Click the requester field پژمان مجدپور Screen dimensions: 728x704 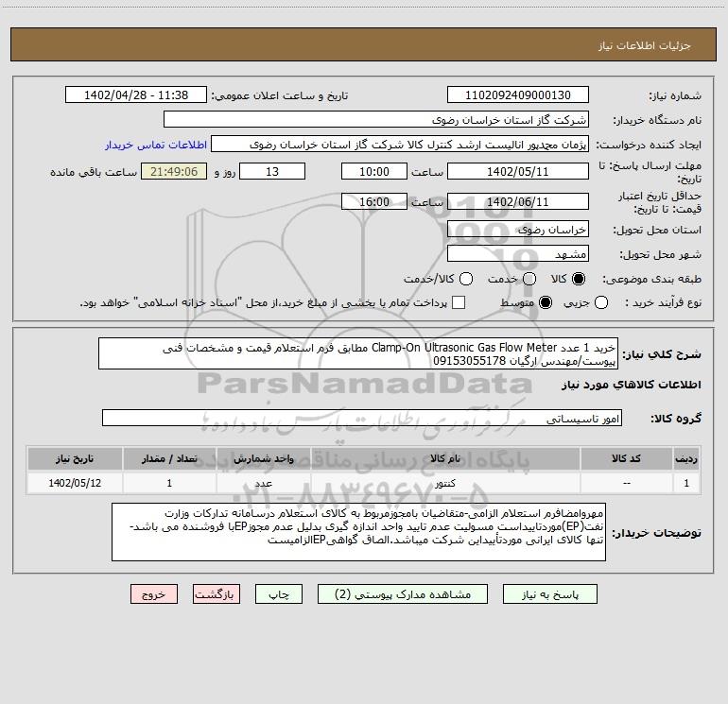400,145
